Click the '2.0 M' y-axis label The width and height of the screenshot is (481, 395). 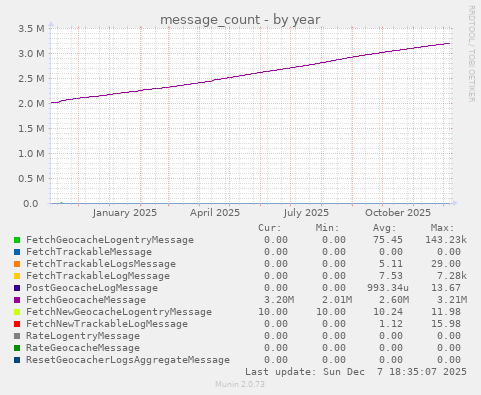click(x=31, y=104)
